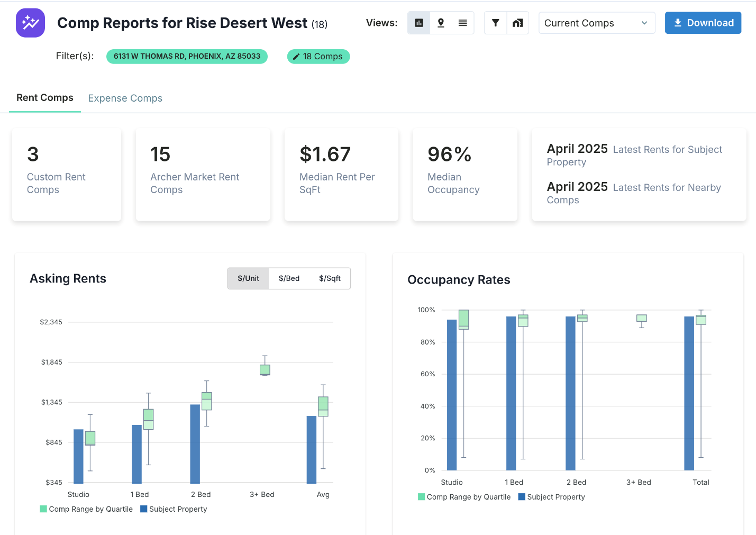756x535 pixels.
Task: Click the Download button
Action: pyautogui.click(x=703, y=23)
